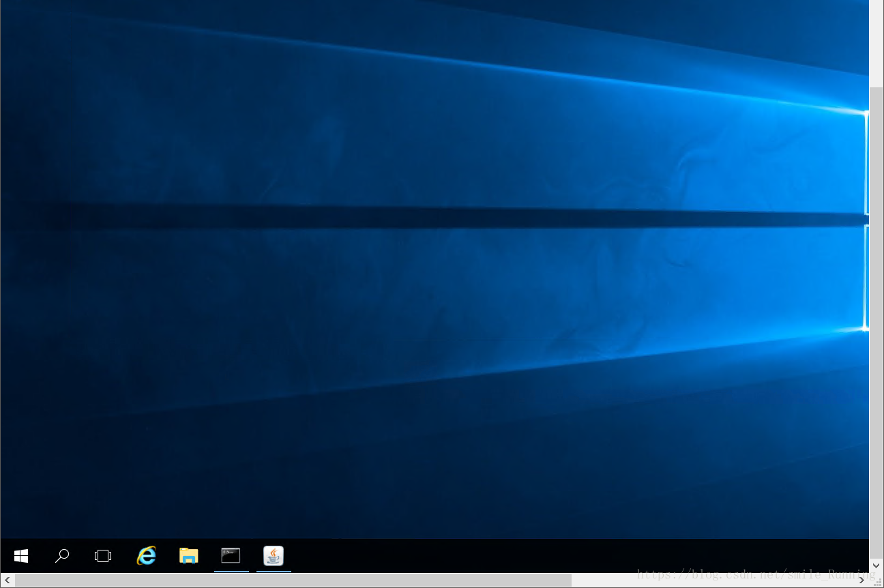884x588 pixels.
Task: Click the horizontal scrollbar right arrow
Action: pos(862,580)
